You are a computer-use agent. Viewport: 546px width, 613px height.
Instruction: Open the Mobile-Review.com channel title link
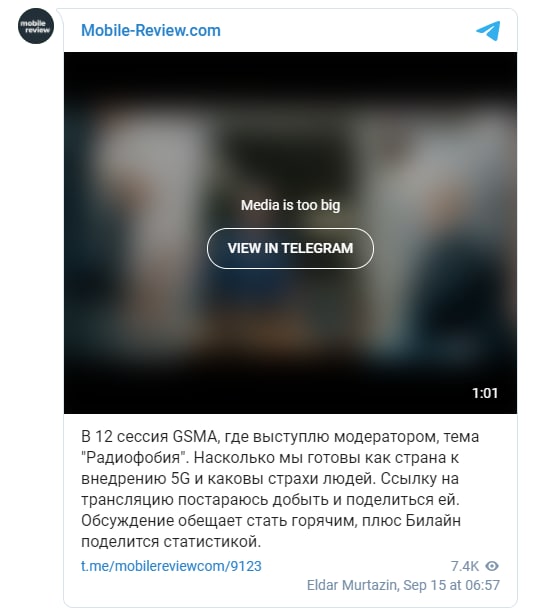(151, 30)
